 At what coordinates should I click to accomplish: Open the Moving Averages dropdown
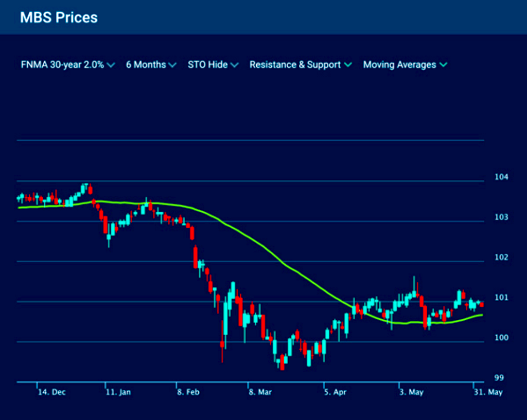405,65
